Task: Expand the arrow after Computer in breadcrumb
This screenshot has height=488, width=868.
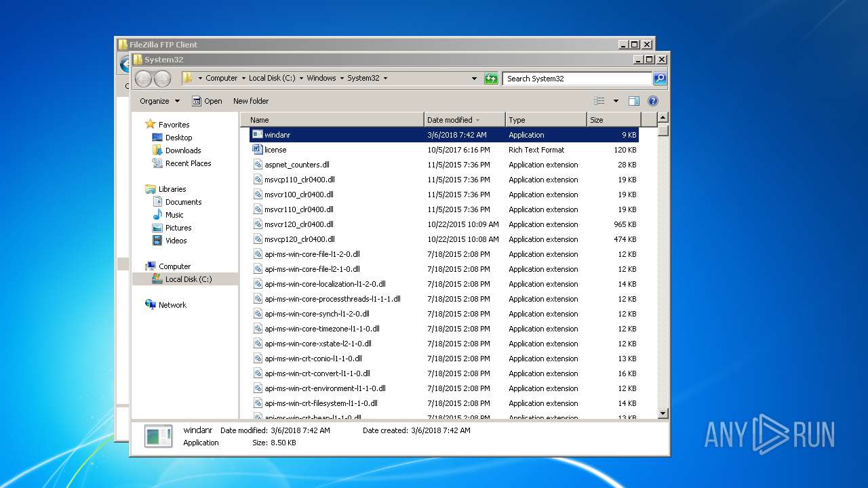Action: [x=243, y=79]
